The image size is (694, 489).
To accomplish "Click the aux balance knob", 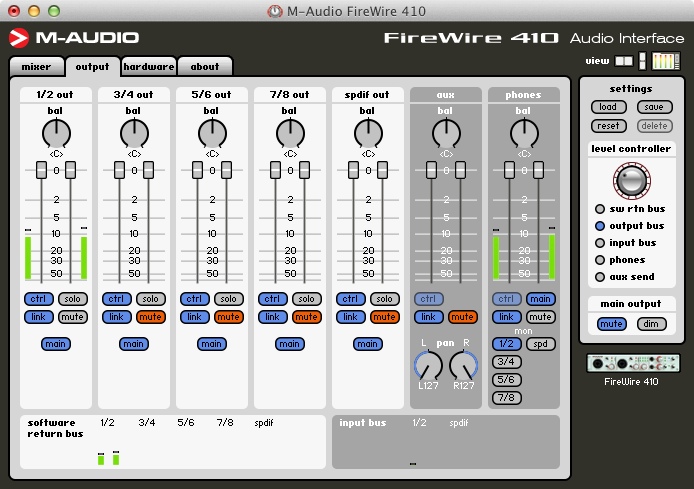I will click(x=446, y=133).
